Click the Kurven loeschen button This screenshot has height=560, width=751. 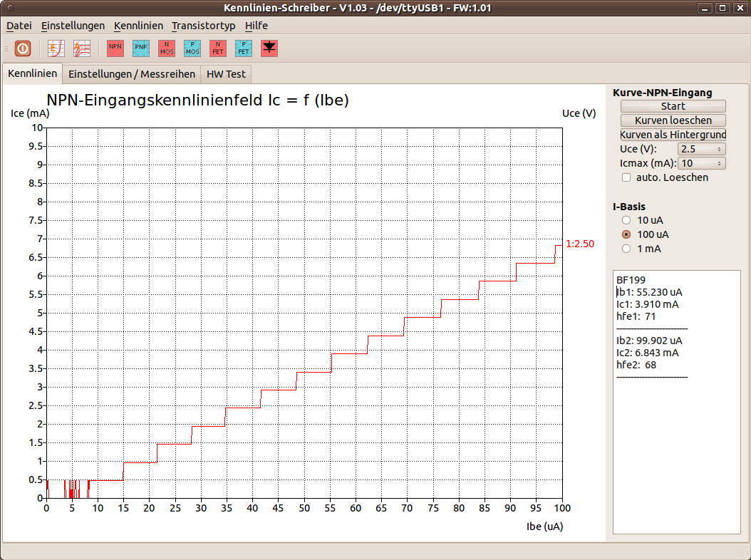tap(673, 120)
